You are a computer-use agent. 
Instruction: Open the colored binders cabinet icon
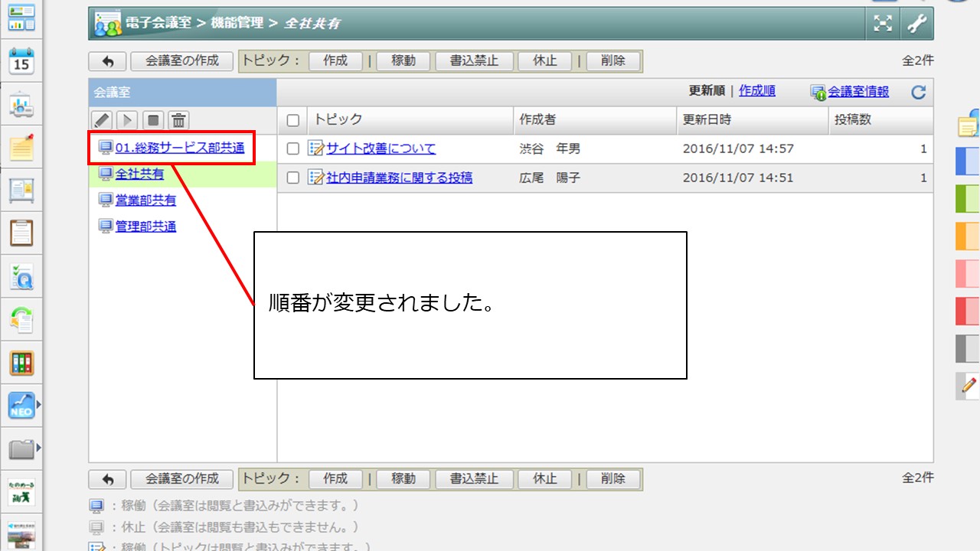21,363
